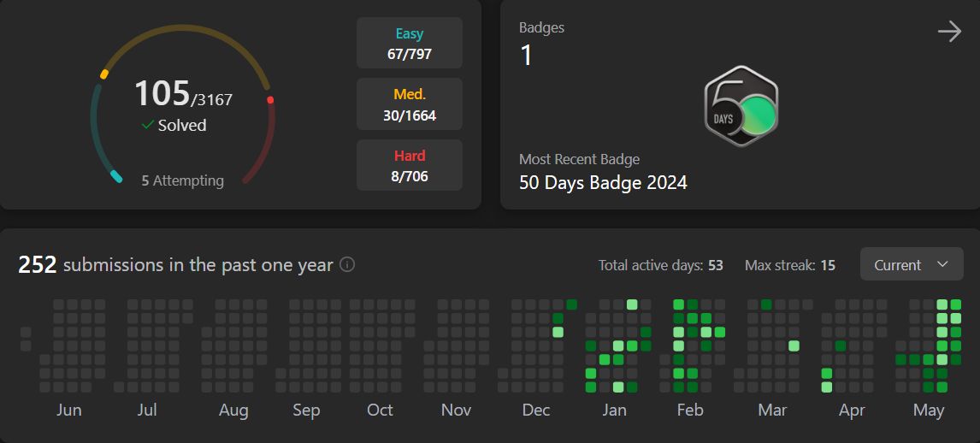Open the Current year dropdown
This screenshot has width=980, height=443.
click(x=912, y=264)
